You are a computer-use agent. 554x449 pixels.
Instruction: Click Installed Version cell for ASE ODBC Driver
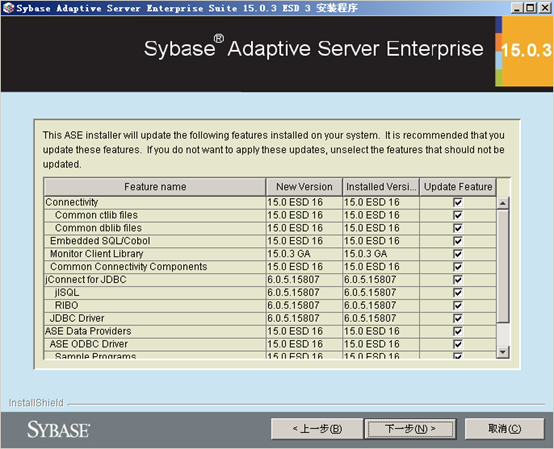(x=381, y=344)
